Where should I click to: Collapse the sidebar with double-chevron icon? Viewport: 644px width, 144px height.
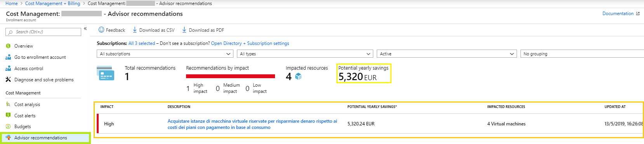[x=85, y=29]
